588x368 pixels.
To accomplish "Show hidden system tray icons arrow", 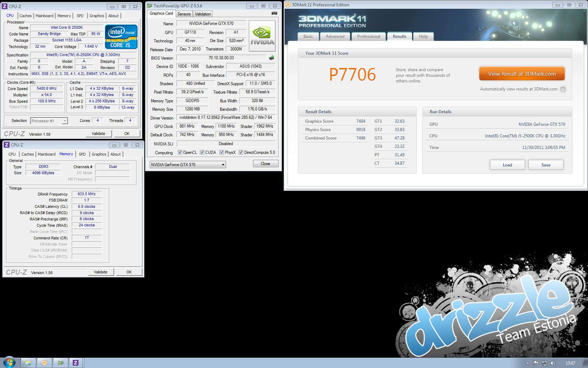I will [x=527, y=363].
